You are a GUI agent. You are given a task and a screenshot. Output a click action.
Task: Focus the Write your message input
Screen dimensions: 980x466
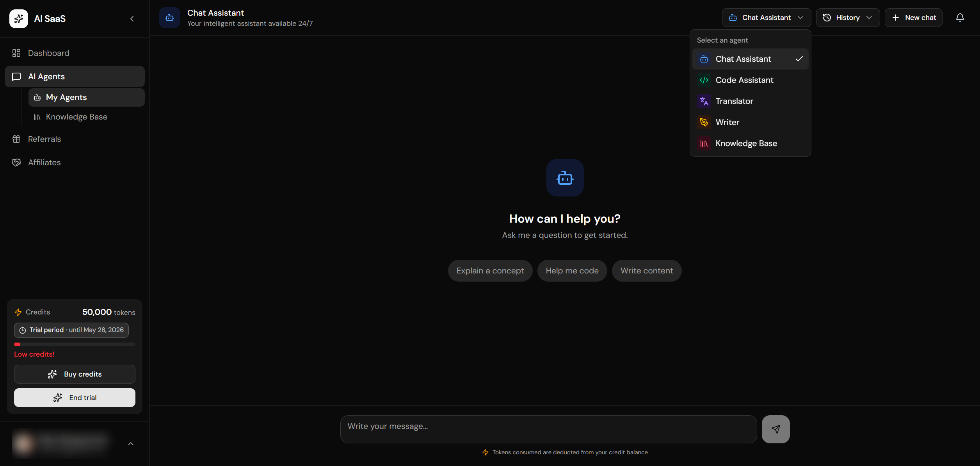[549, 429]
